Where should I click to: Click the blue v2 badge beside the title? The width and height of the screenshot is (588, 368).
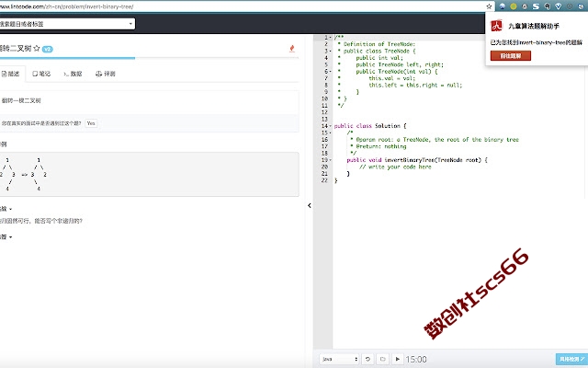click(x=47, y=49)
